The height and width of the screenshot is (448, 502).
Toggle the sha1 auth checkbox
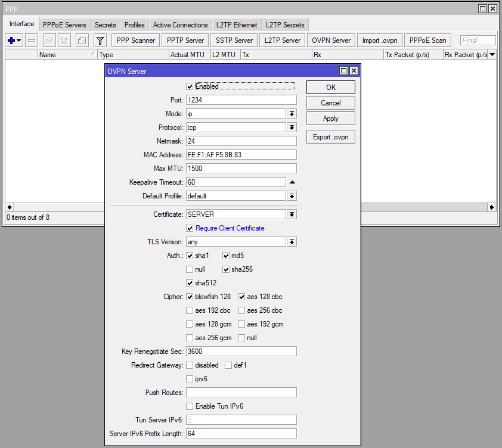pos(190,256)
